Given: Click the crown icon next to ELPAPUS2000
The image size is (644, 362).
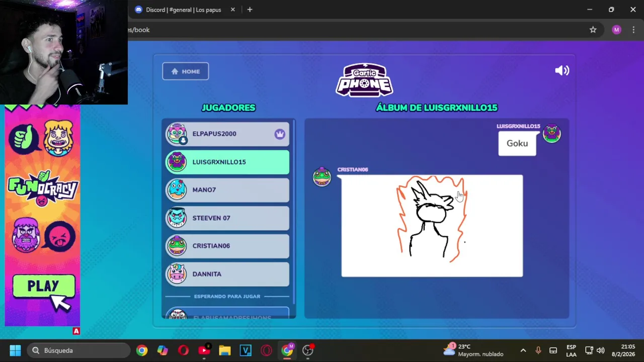Looking at the screenshot, I should point(280,134).
